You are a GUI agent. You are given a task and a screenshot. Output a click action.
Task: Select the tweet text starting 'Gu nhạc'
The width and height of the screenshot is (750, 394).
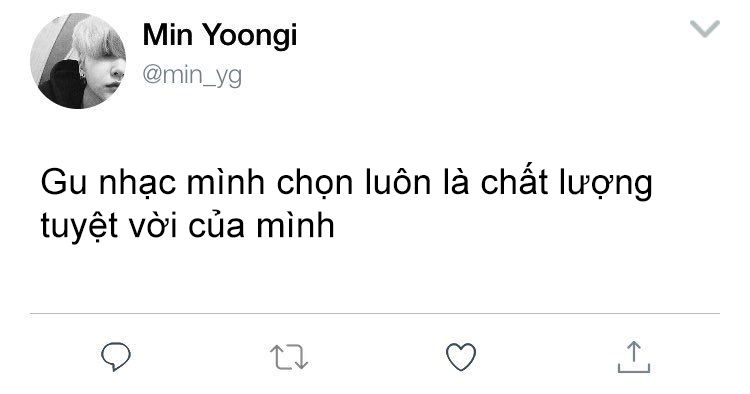[346, 204]
